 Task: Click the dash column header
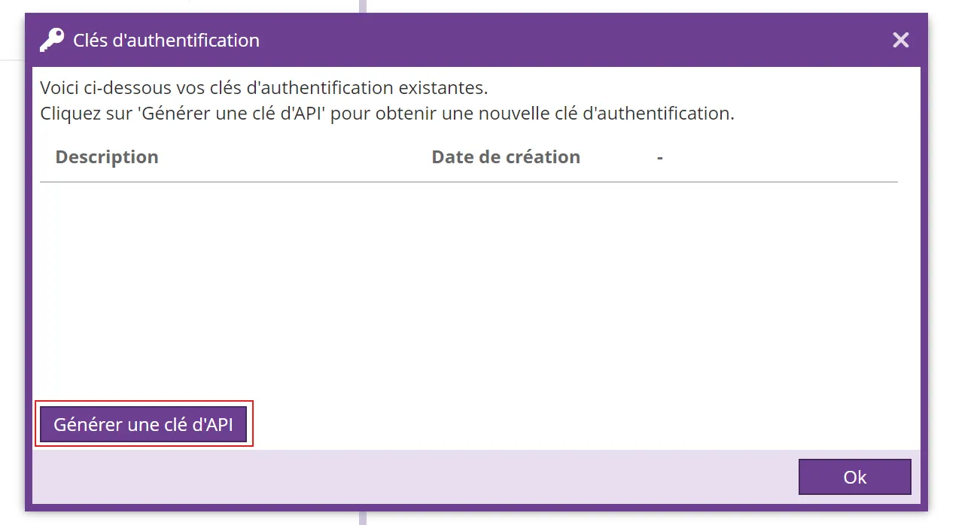point(659,157)
